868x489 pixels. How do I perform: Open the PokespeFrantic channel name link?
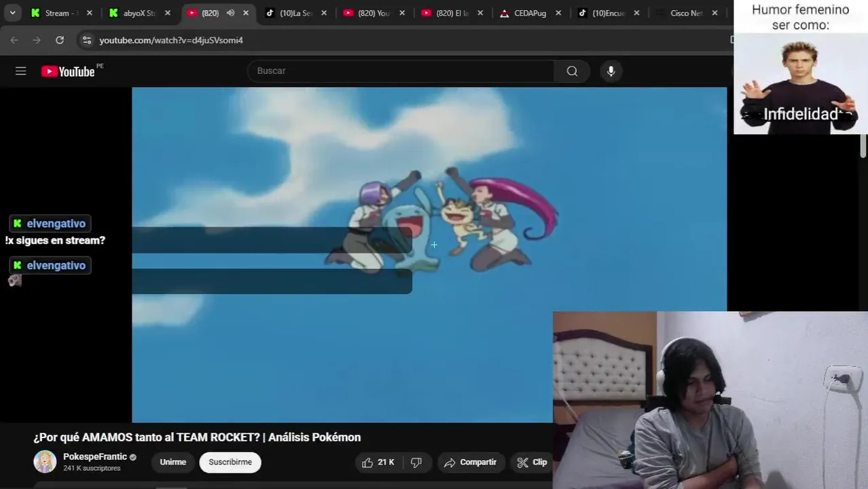tap(95, 456)
